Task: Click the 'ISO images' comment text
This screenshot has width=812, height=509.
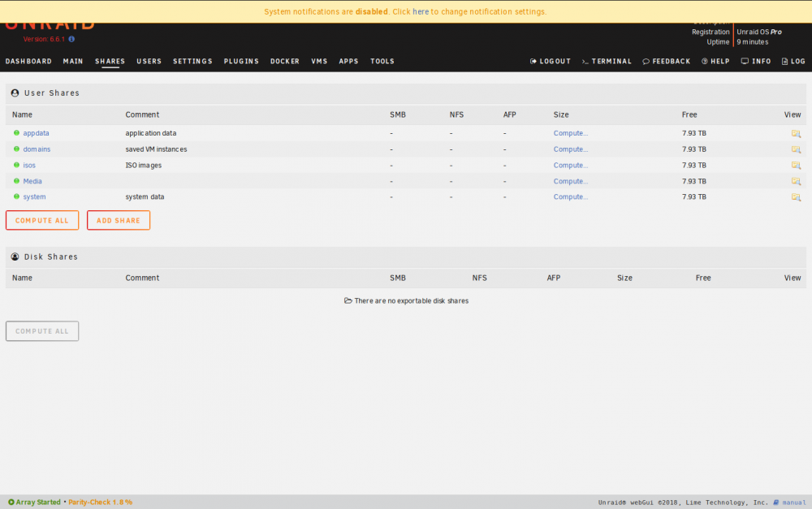Action: (x=144, y=165)
